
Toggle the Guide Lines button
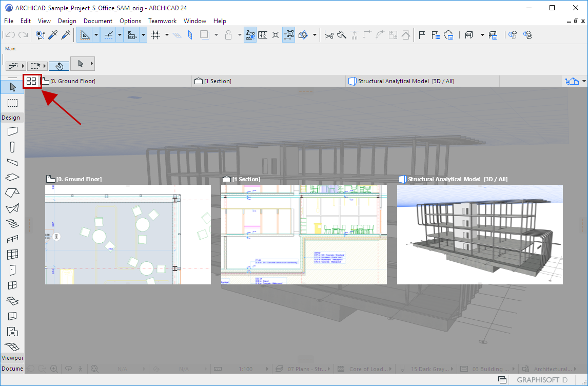(x=85, y=35)
